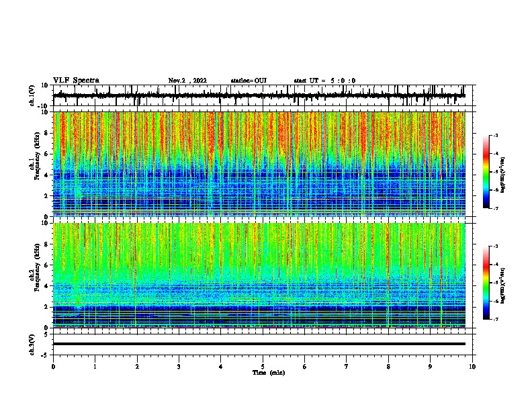Screen dimensions: 532x411
Task: Click the ch.2 colorbar log(PSD) unit label
Action: point(502,285)
